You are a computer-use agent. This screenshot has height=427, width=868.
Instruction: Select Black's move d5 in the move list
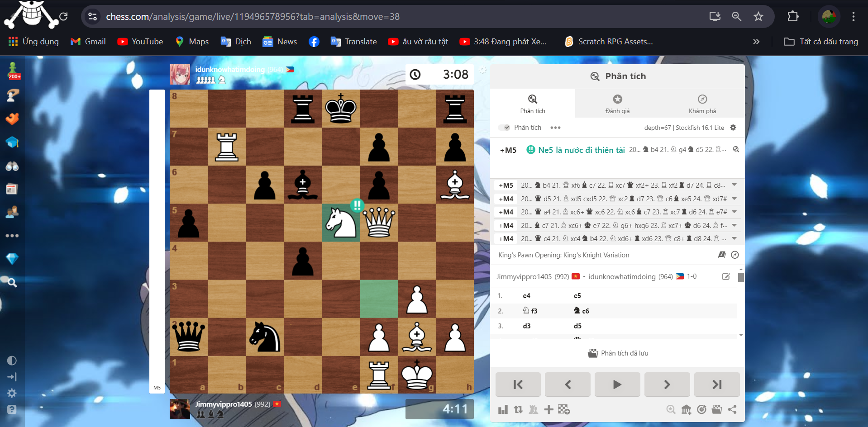[x=577, y=326]
